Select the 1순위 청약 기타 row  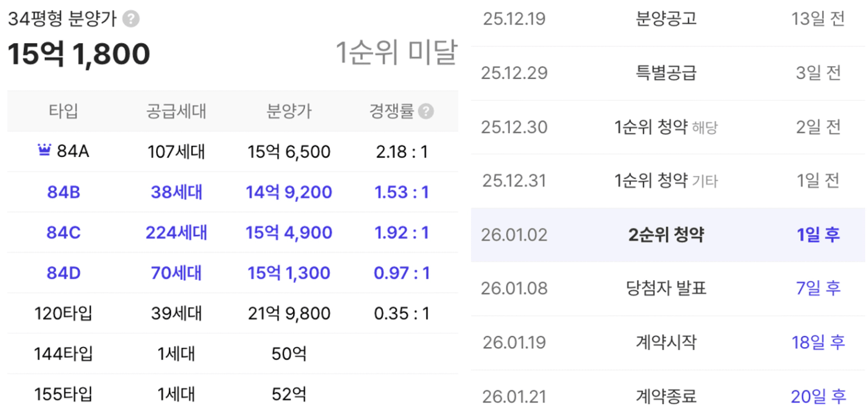(x=666, y=181)
